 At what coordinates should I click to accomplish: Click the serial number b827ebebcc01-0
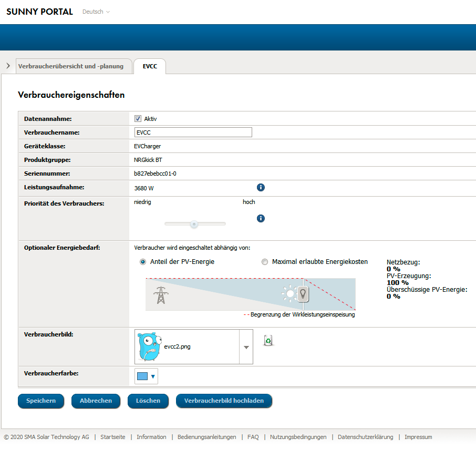pyautogui.click(x=155, y=174)
